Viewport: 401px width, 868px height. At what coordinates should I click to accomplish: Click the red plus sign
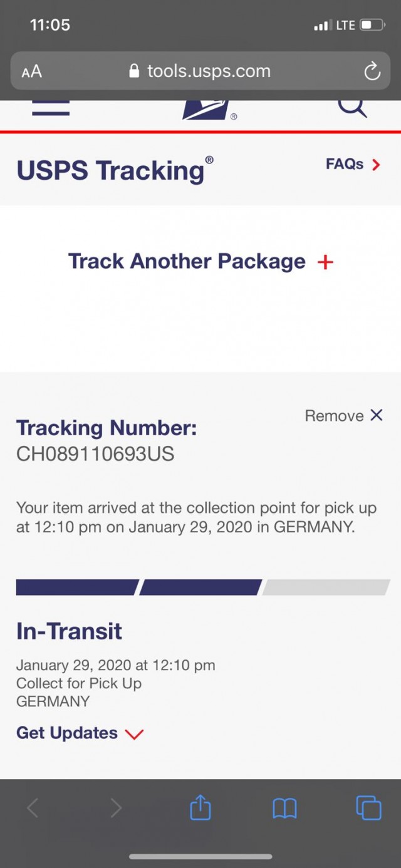click(325, 262)
